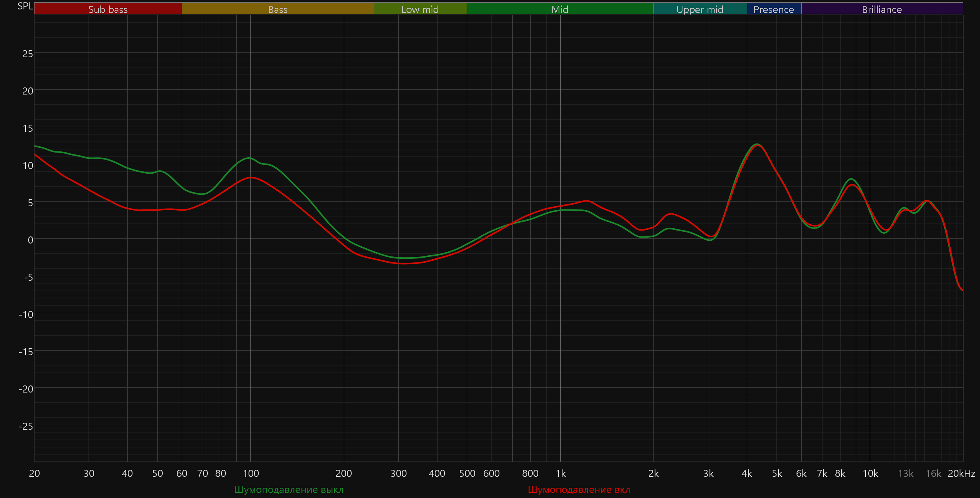Click green legend 'Шумоподавление выкл'
980x498 pixels.
pos(289,489)
